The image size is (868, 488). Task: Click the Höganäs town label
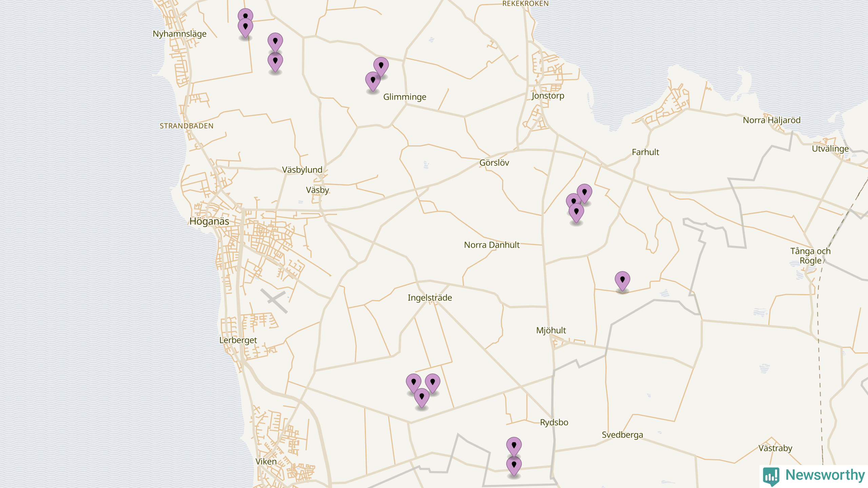pos(209,221)
